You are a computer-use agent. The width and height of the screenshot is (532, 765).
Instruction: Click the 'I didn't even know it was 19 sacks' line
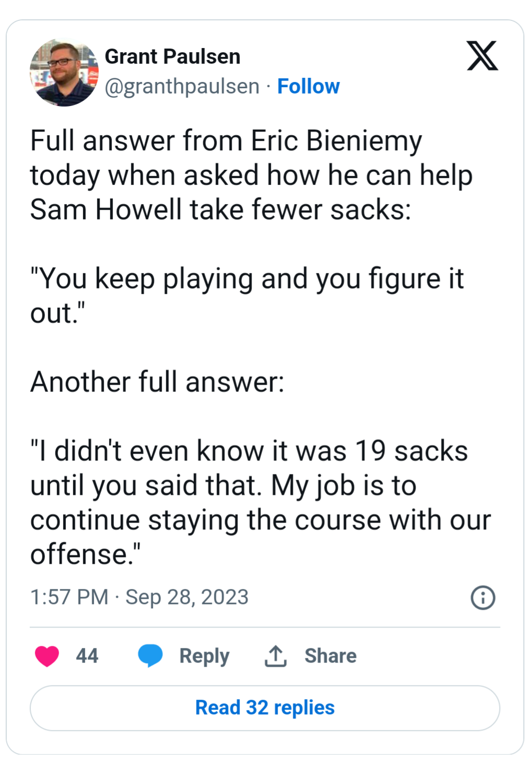tap(249, 451)
